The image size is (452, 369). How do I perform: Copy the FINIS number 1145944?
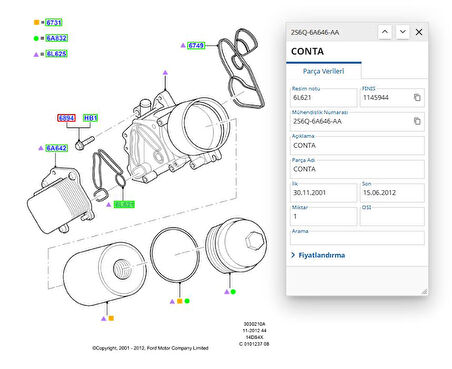417,98
